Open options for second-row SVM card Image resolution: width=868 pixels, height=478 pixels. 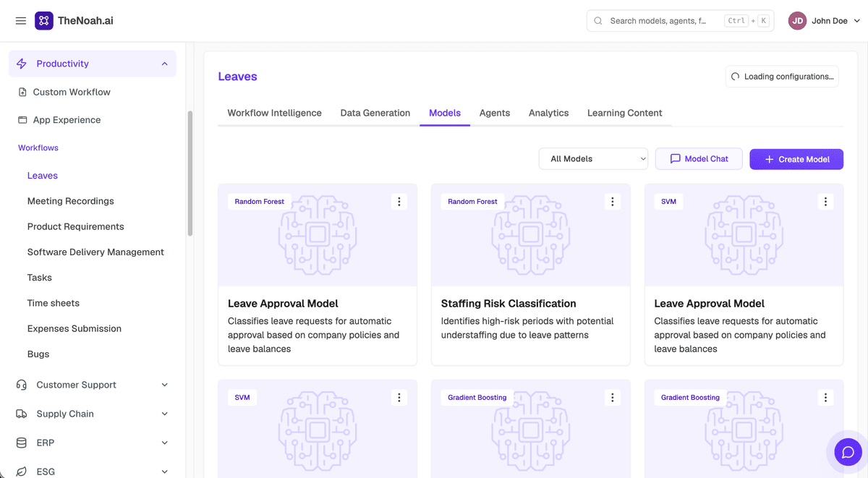coord(399,398)
